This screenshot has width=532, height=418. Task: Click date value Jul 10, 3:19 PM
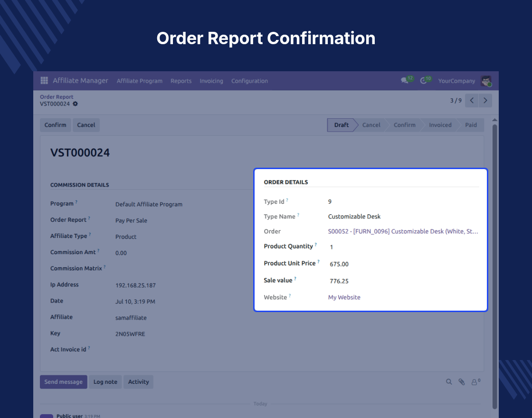pyautogui.click(x=135, y=302)
